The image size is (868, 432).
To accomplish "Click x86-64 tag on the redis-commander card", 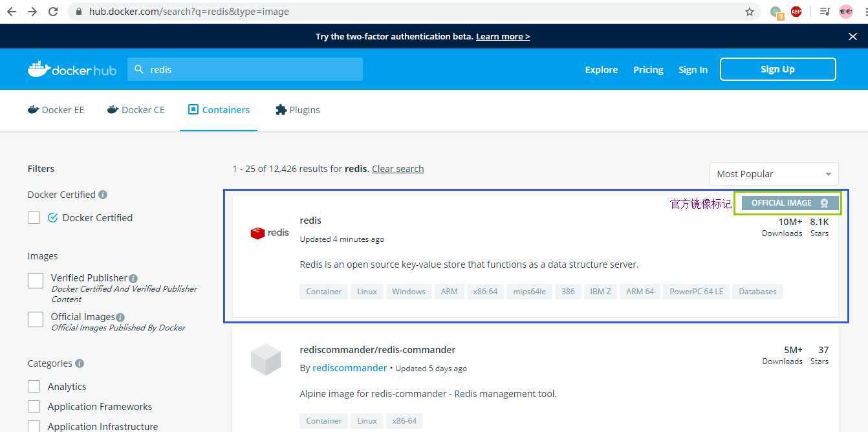I will (x=404, y=421).
